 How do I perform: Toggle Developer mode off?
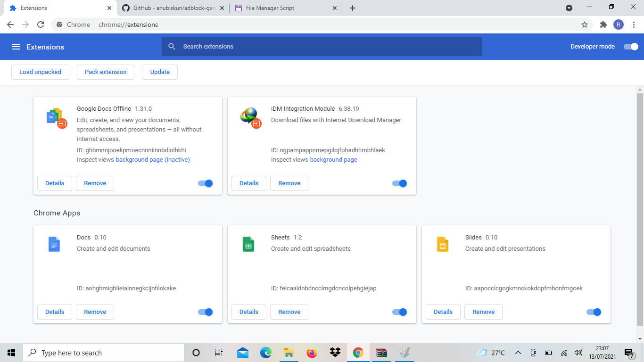pos(631,47)
